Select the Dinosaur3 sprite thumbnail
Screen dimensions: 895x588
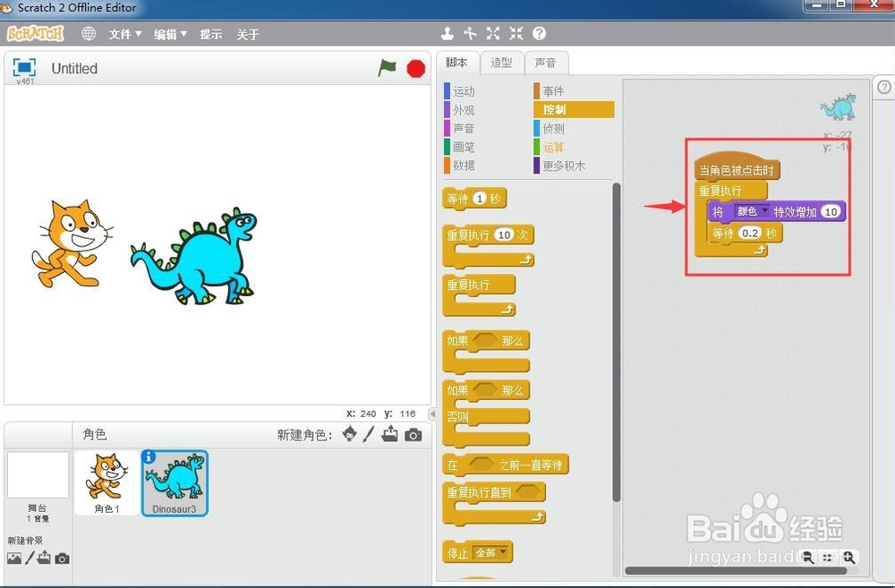175,483
